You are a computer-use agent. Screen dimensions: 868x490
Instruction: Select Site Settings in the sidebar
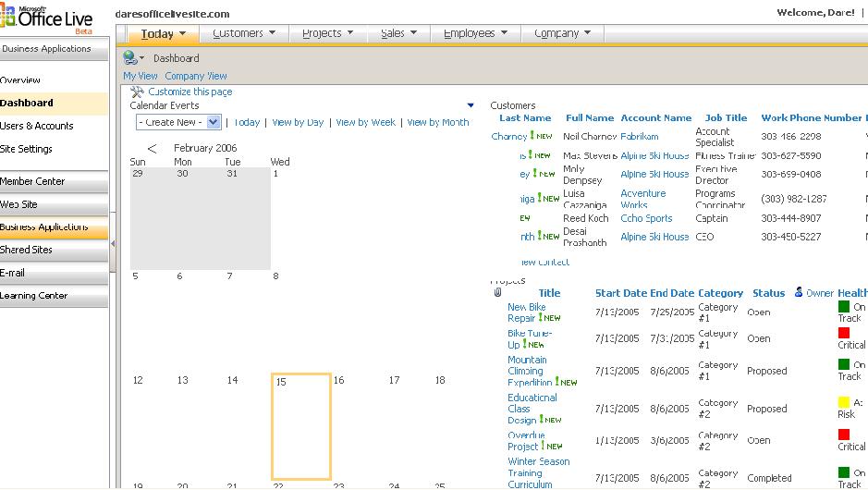click(x=27, y=149)
